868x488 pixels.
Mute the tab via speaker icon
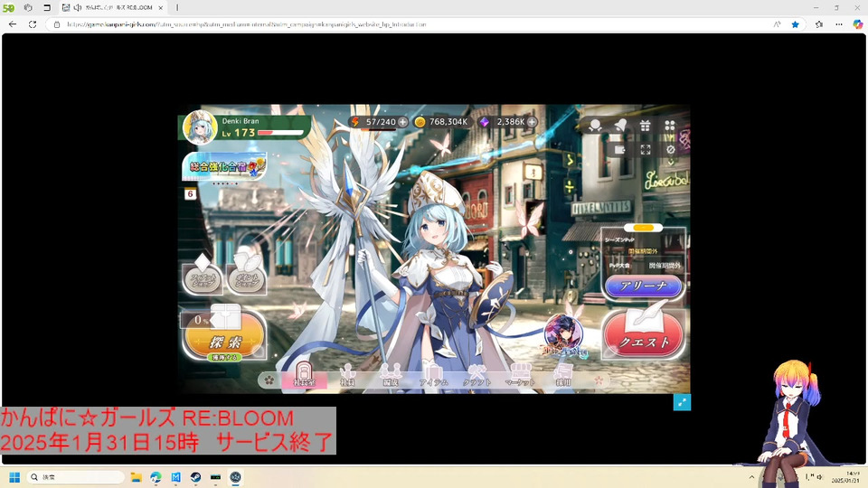78,8
